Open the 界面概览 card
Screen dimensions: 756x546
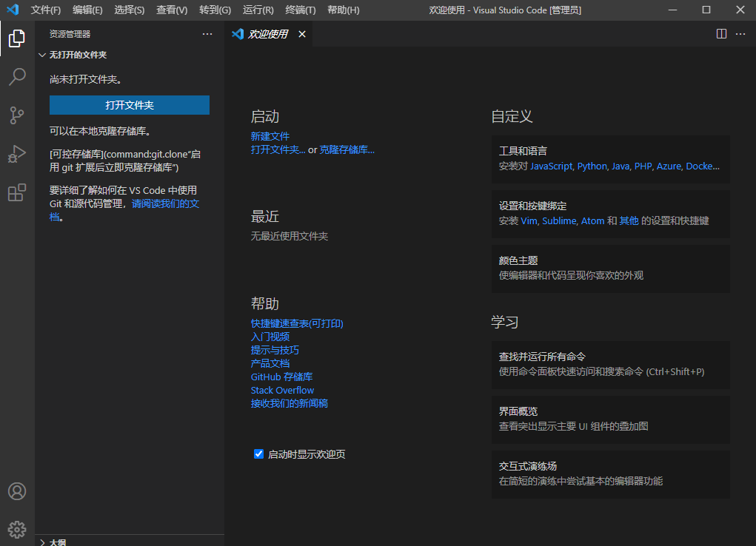click(x=610, y=419)
